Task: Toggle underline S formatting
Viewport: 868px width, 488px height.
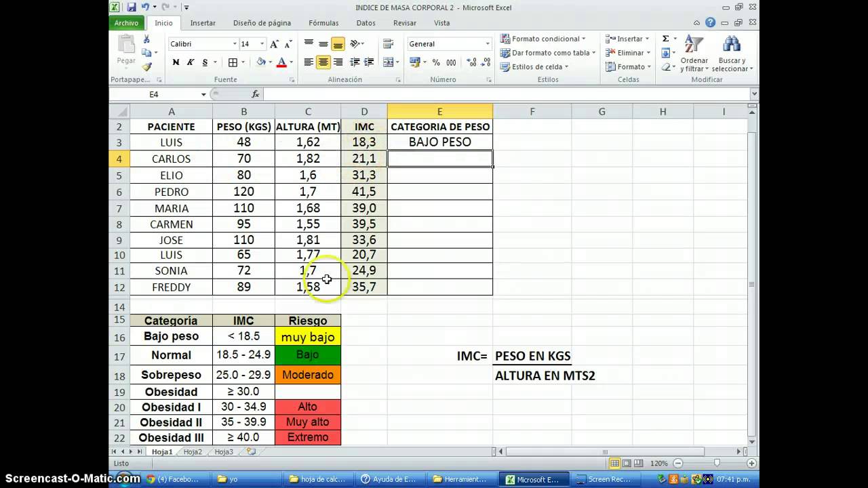Action: pyautogui.click(x=205, y=62)
